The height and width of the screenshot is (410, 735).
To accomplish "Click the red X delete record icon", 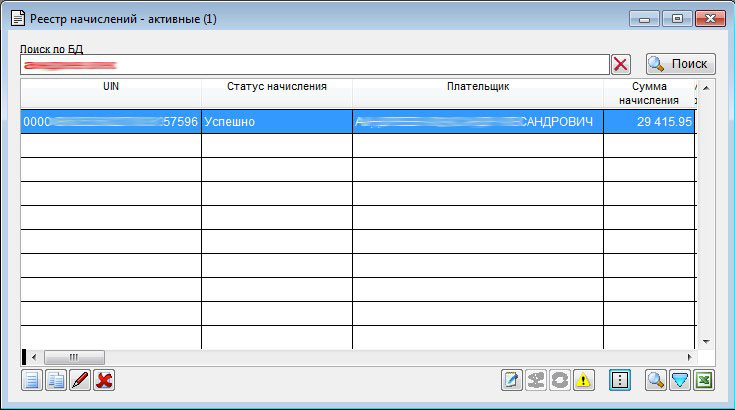I will [104, 380].
